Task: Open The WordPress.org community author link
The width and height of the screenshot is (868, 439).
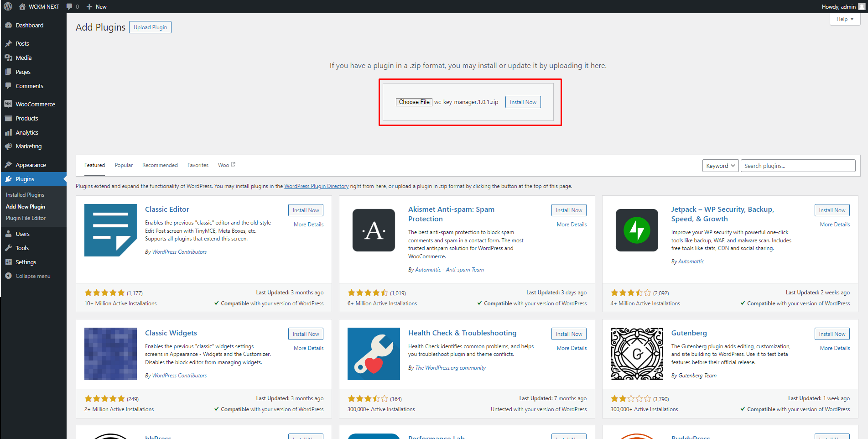Action: coord(451,368)
